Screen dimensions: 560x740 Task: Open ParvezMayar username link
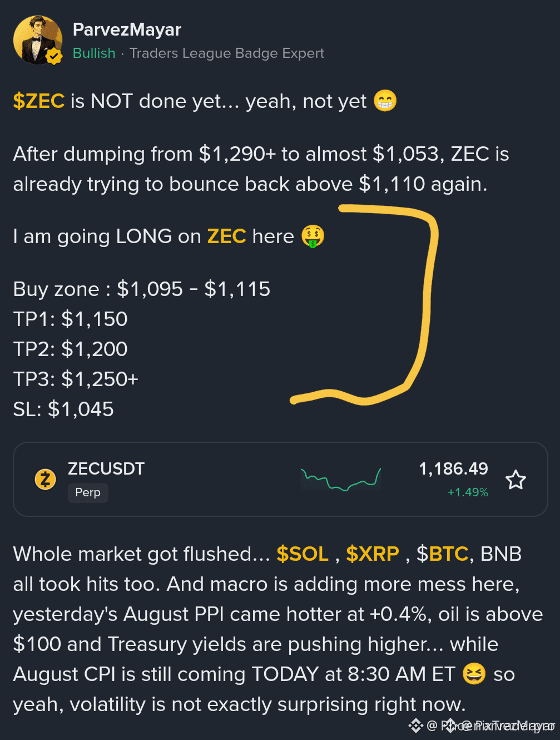pyautogui.click(x=127, y=29)
